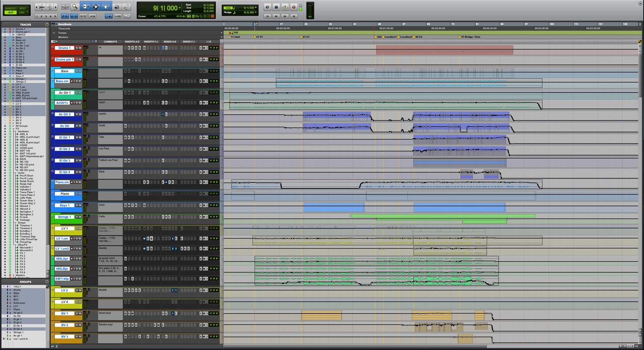Viewport: 644px width, 350px height.
Task: Enable Spot edit mode
Action: (22, 8)
